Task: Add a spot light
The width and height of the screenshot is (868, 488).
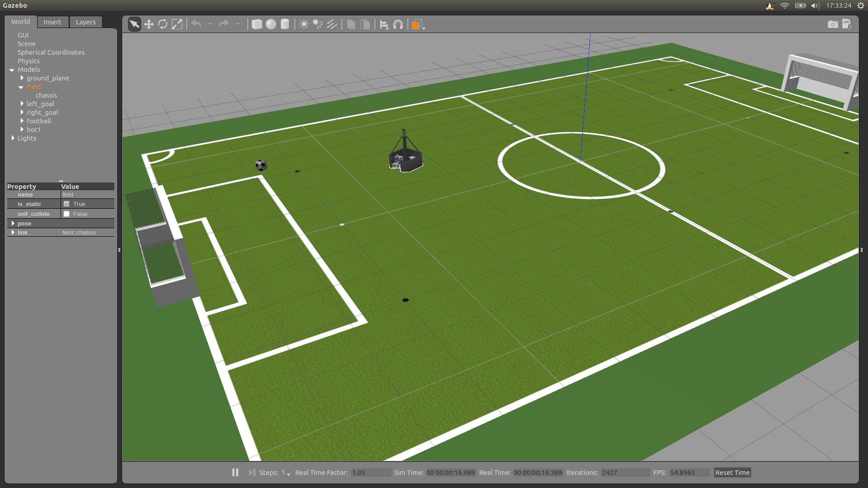Action: tap(318, 24)
